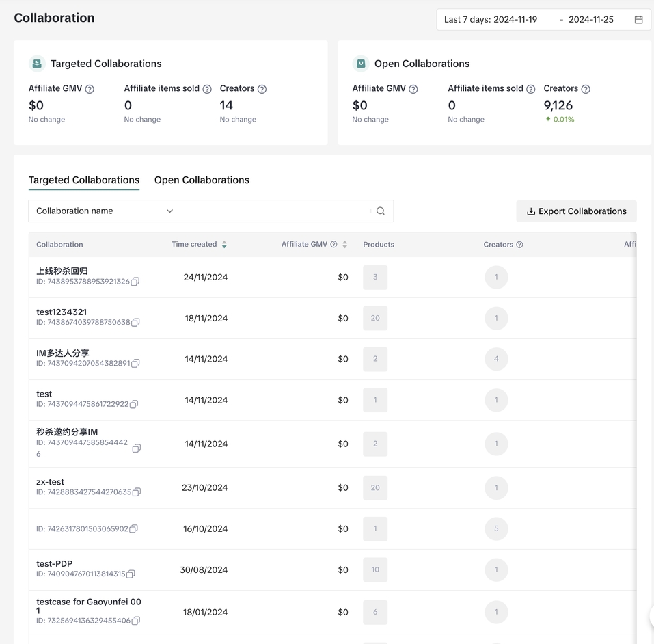This screenshot has height=644, width=654.
Task: Click the search magnifier icon
Action: point(381,211)
